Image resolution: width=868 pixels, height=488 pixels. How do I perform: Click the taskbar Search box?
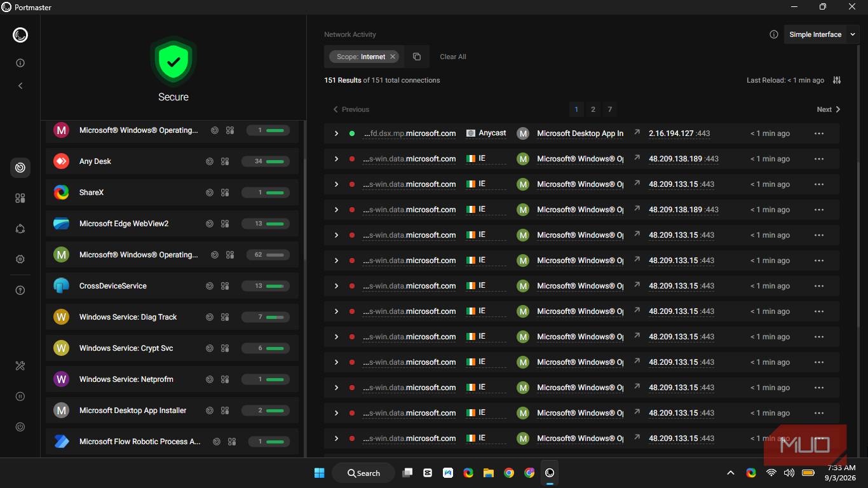(363, 473)
